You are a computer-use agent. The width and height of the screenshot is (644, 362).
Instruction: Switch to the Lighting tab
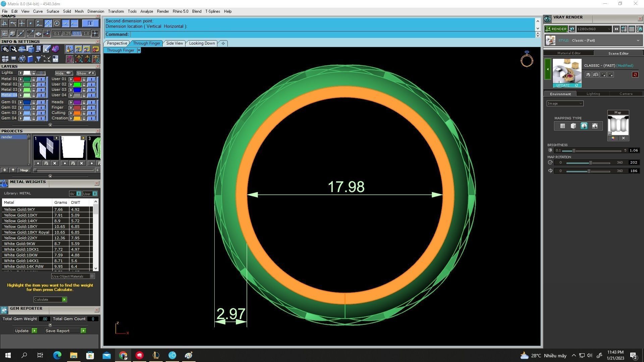pos(593,94)
